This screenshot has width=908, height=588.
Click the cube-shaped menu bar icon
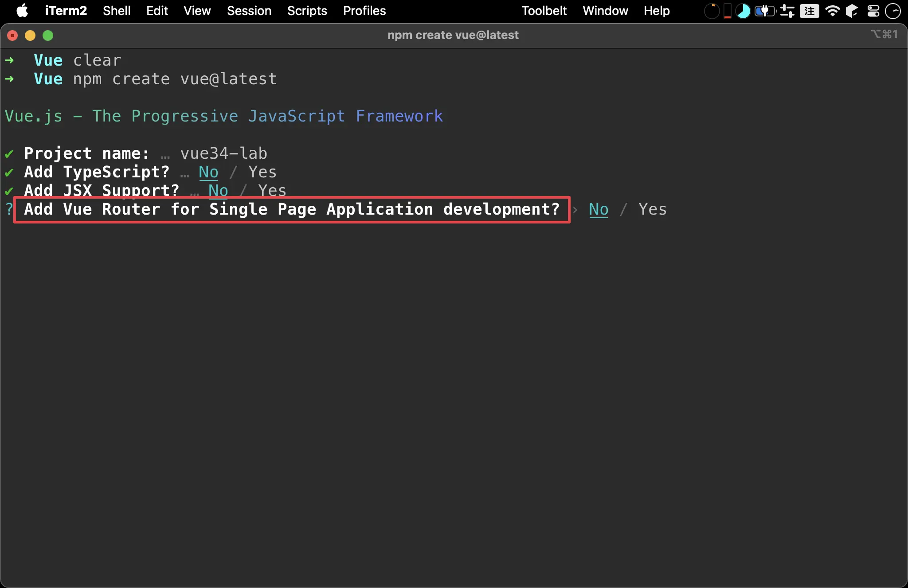tap(852, 11)
